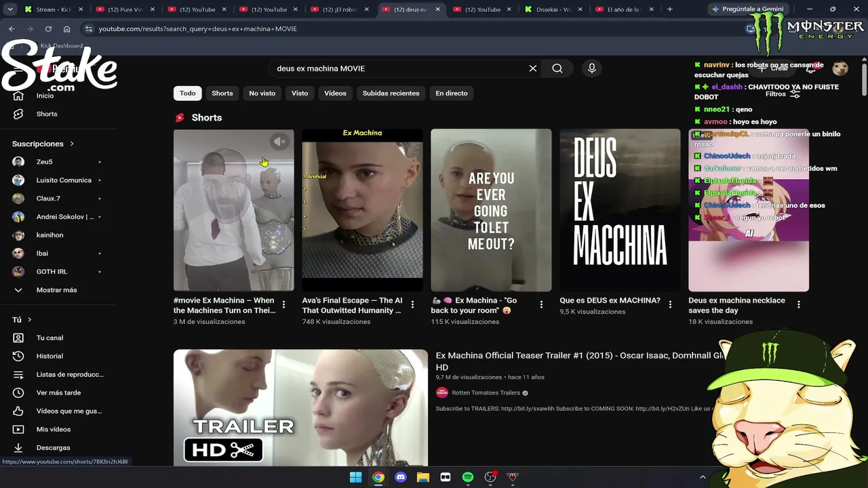Screen dimensions: 868x488
Task: Select the Todo filter chip
Action: click(x=188, y=94)
